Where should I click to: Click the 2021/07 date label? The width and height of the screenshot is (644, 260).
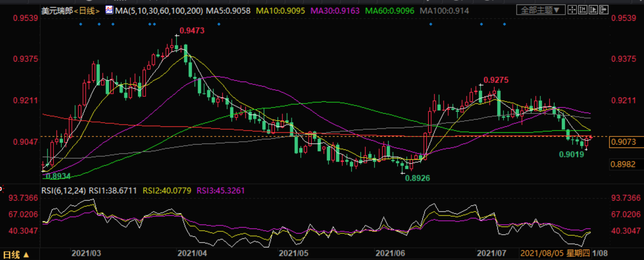point(491,253)
